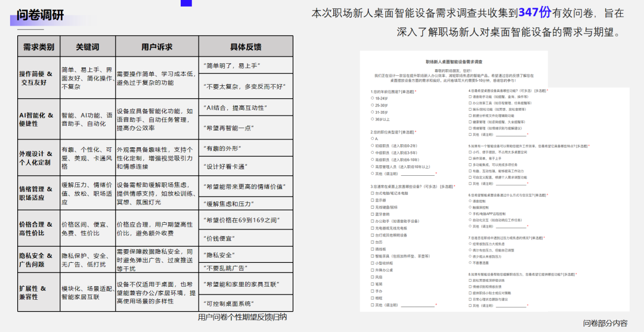
Task: Select the AI智能化 & 便捷性 row label
Action: tap(39, 119)
